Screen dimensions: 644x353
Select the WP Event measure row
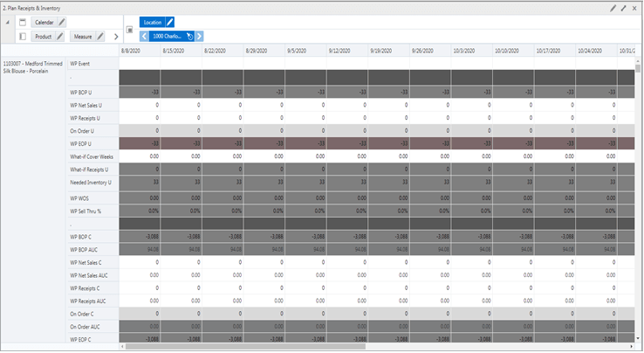point(92,64)
